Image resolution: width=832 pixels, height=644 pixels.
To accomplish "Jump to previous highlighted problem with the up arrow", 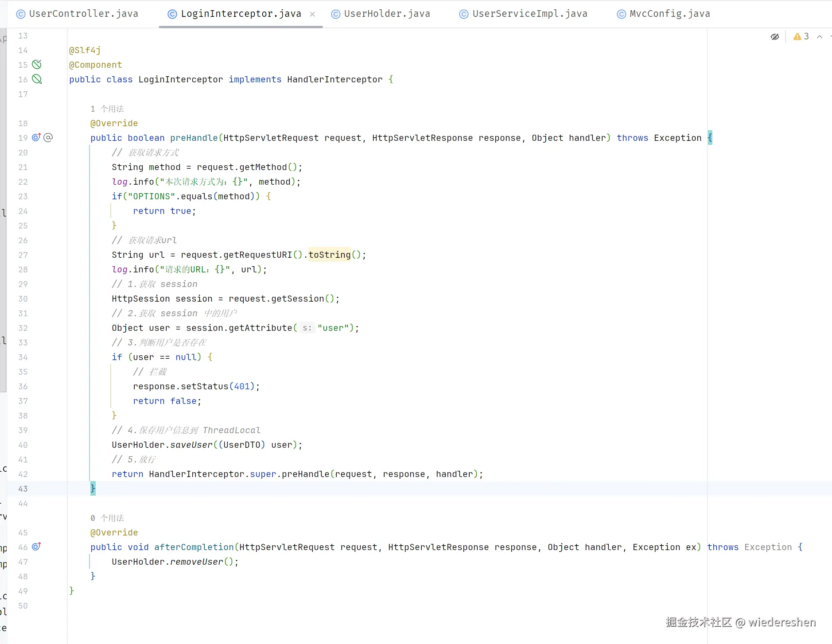I will pos(820,37).
